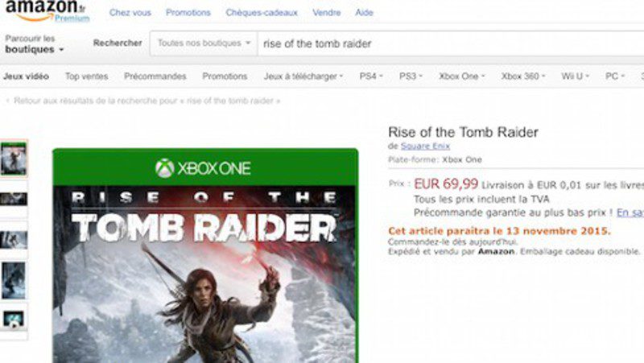Select the first green Xbox cover thumbnail

point(14,159)
